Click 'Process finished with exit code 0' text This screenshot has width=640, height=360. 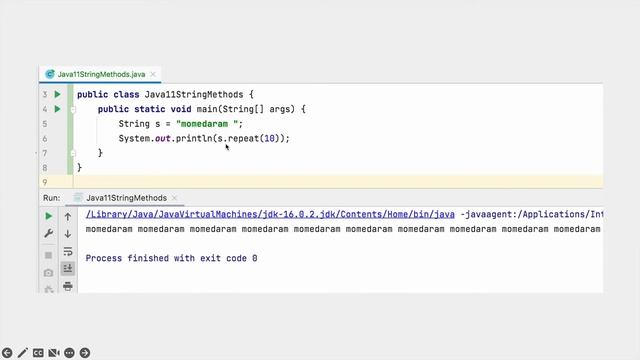pyautogui.click(x=171, y=258)
